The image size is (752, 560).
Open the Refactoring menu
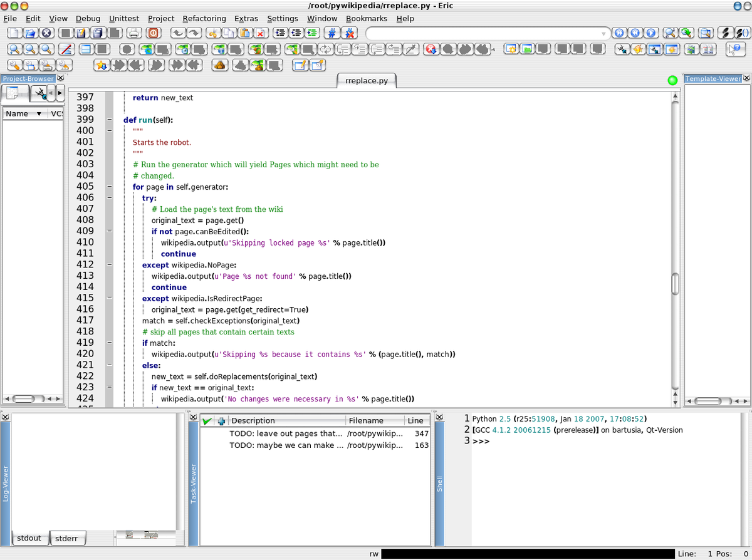[x=204, y=18]
